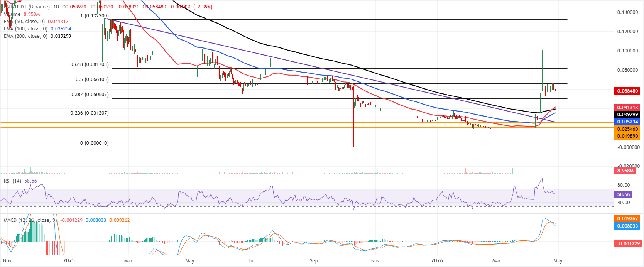
Task: Select the 0.382 Fibonacci retracement label
Action: (x=90, y=95)
